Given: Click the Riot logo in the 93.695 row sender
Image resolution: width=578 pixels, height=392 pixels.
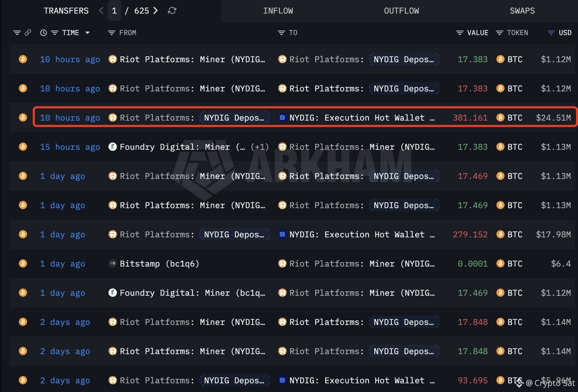Looking at the screenshot, I should coord(112,380).
